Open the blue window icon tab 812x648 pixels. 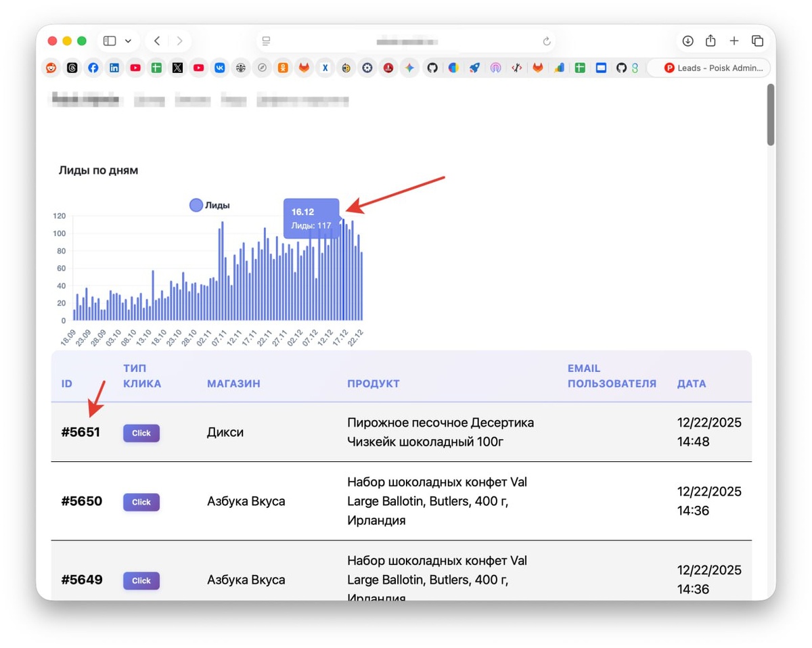601,68
